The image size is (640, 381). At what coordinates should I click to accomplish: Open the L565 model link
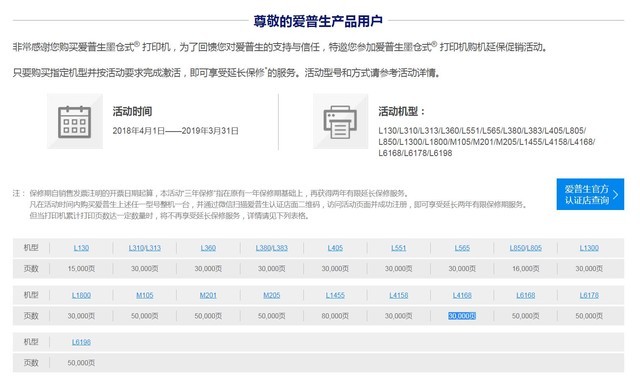tap(462, 248)
